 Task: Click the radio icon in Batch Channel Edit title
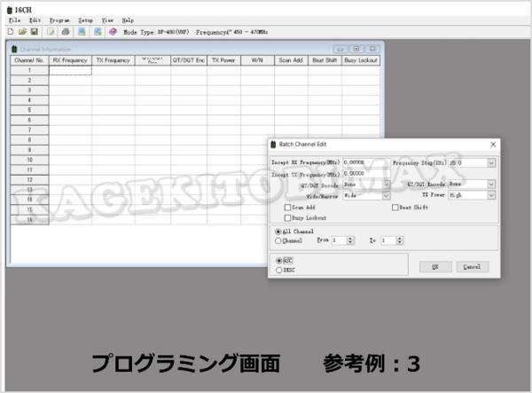tap(273, 145)
